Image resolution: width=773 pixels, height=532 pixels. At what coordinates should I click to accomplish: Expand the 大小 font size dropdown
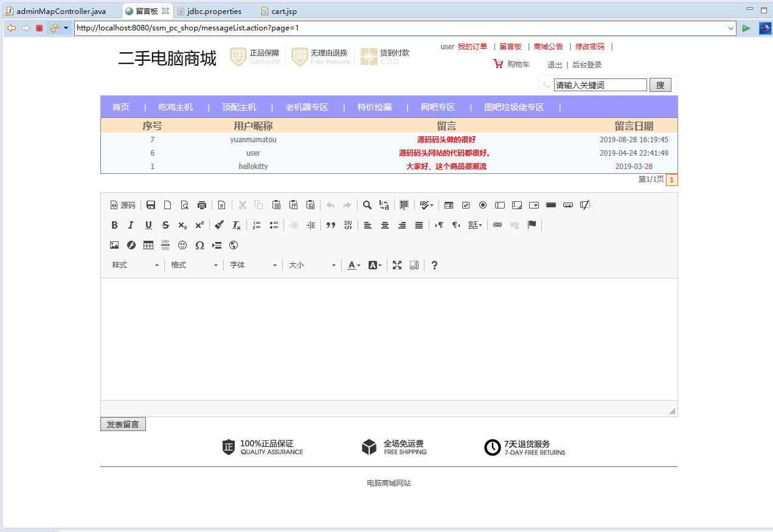pos(311,265)
